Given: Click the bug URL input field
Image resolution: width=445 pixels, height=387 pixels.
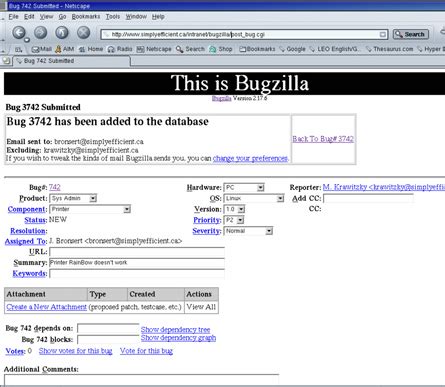Looking at the screenshot, I should (x=137, y=252).
